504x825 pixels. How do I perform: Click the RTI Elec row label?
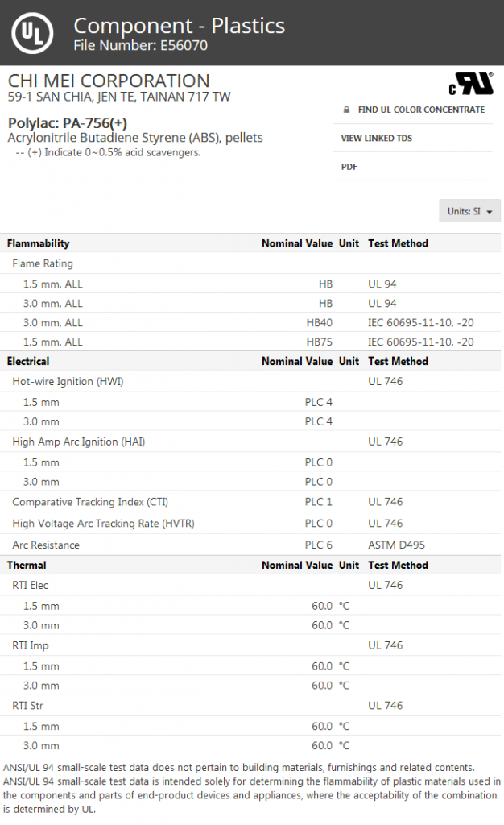(x=31, y=586)
